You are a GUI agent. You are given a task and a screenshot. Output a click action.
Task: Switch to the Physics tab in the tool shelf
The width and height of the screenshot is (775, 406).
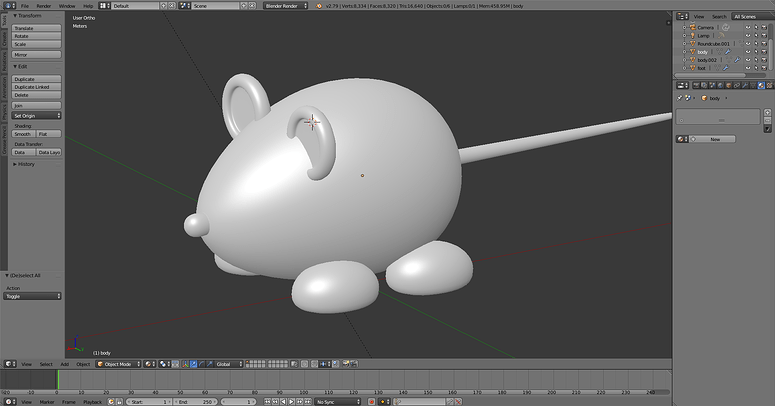[x=4, y=111]
